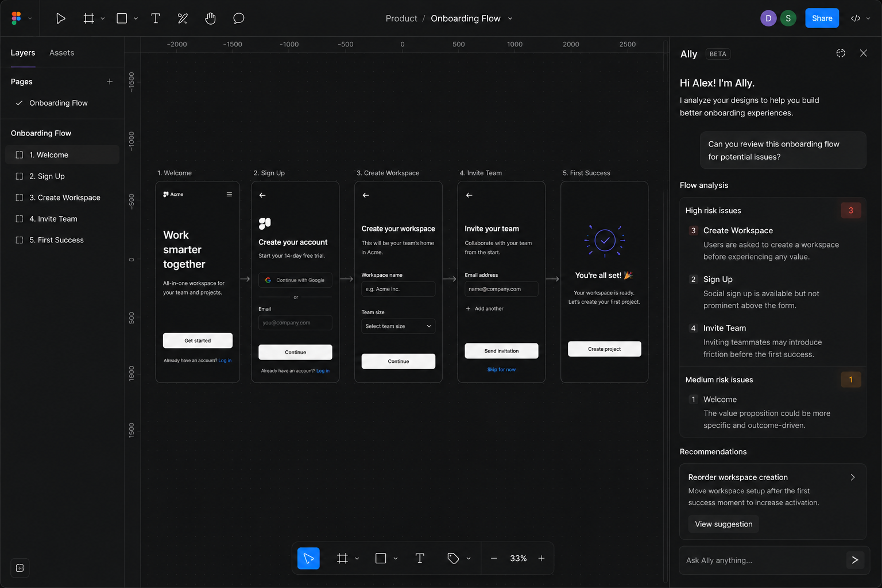This screenshot has height=588, width=882.
Task: Expand Figma main menu chevron
Action: 30,18
